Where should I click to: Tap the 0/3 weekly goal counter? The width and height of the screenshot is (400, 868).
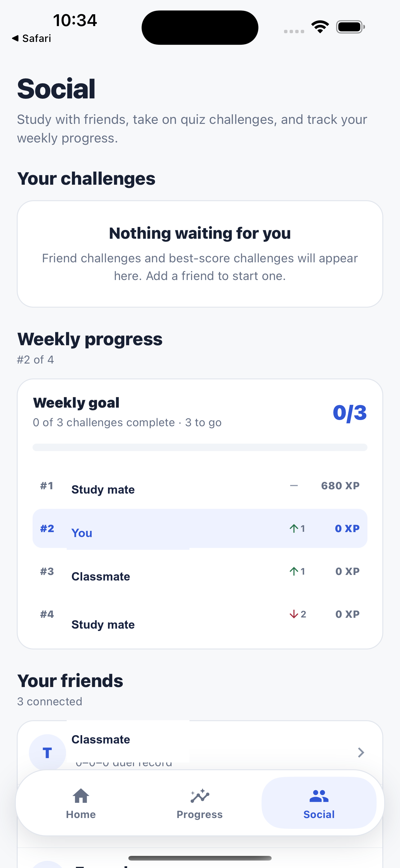pyautogui.click(x=349, y=413)
